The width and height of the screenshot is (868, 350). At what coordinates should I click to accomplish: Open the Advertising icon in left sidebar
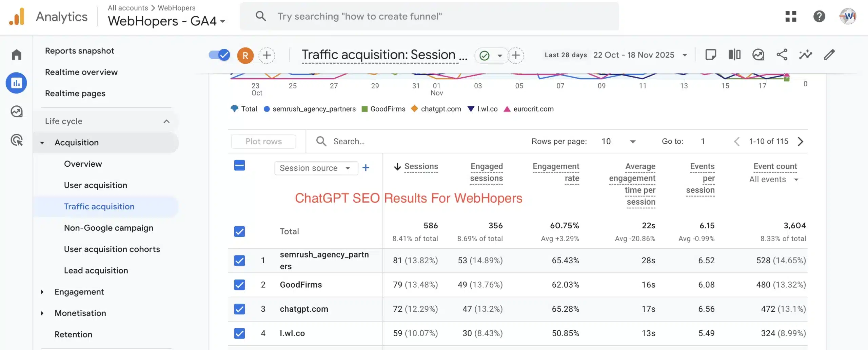(16, 140)
